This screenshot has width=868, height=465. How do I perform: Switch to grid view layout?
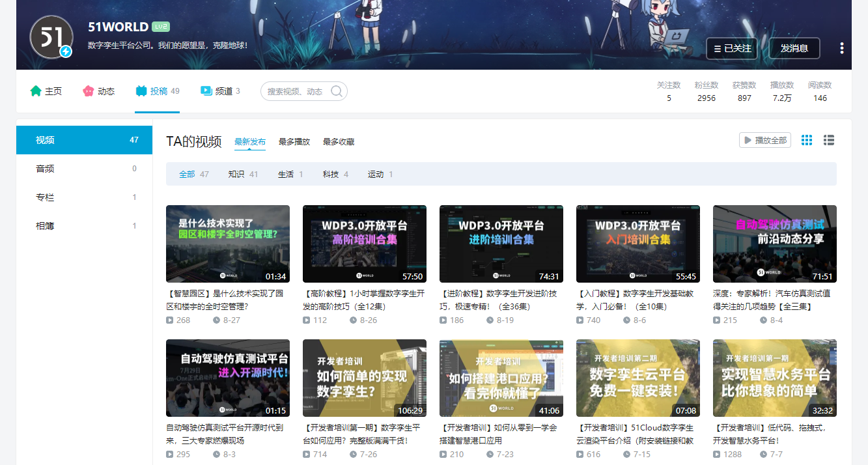(x=807, y=140)
